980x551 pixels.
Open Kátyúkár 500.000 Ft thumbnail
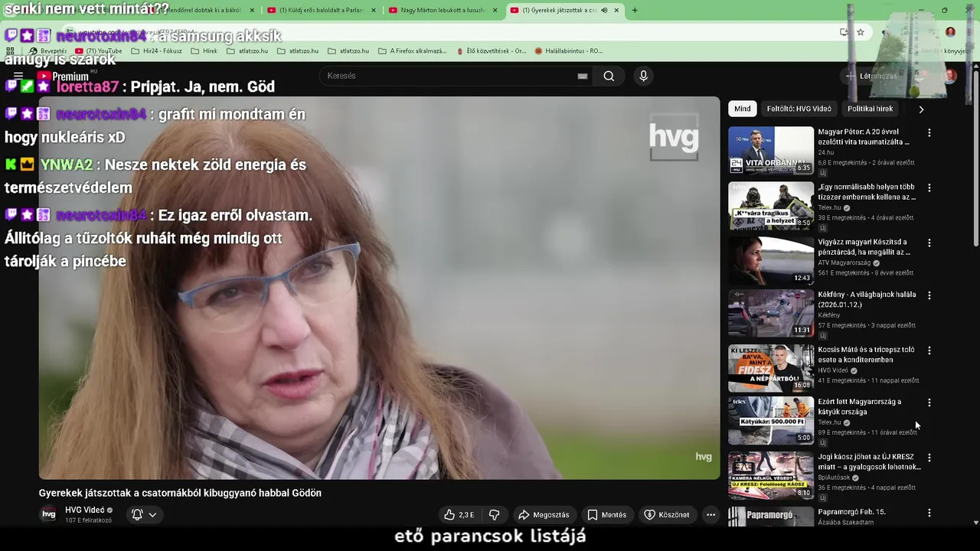click(x=771, y=420)
